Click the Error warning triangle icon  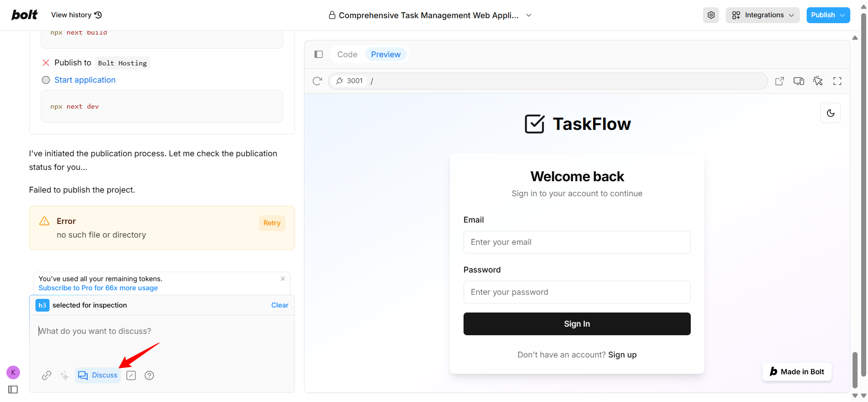45,221
